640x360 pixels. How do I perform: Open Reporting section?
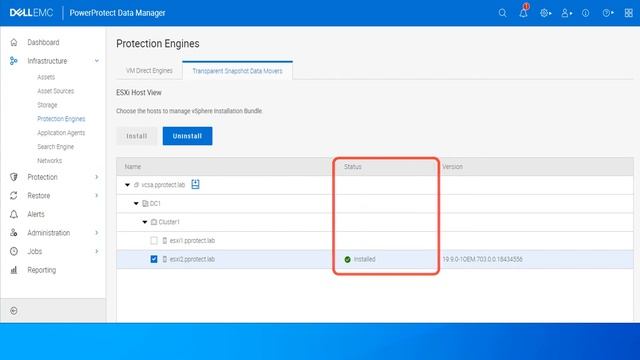(42, 270)
